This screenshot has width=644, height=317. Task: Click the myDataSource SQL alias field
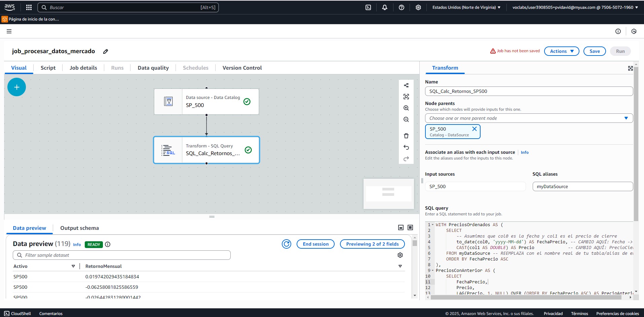[583, 186]
